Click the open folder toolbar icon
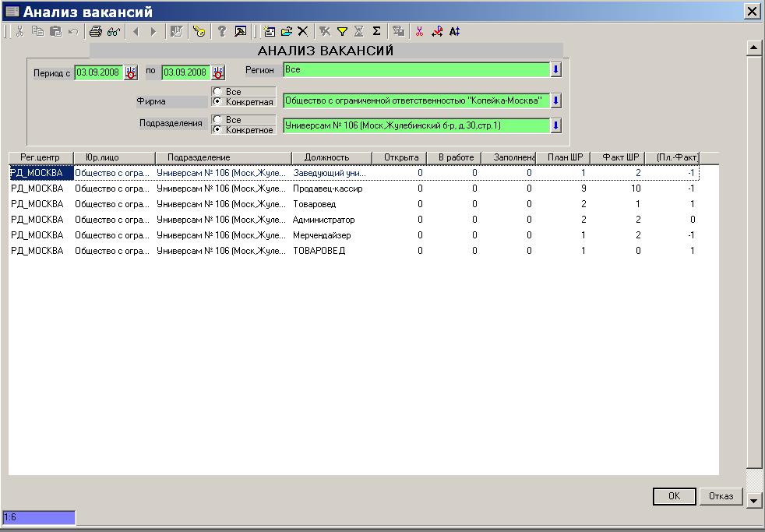This screenshot has height=532, width=765. point(287,32)
